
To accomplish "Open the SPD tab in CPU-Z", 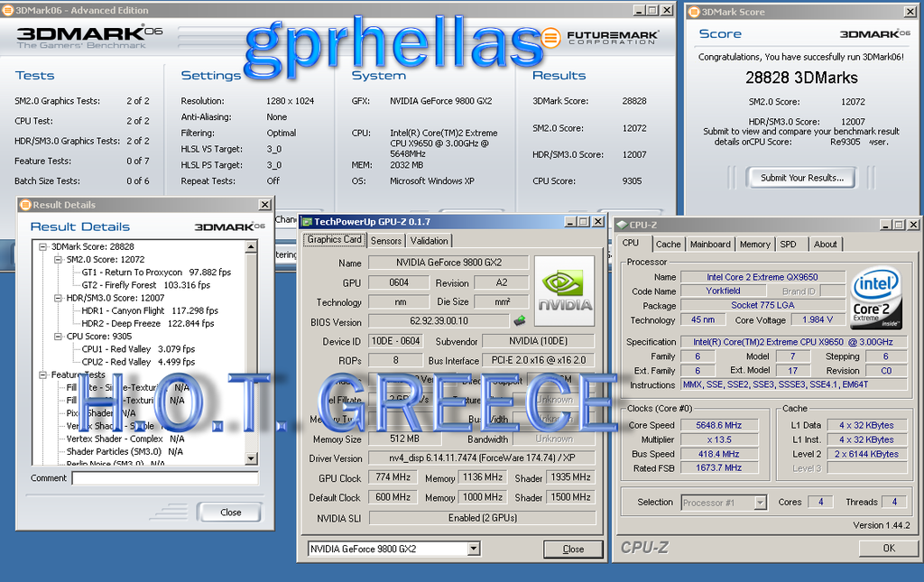I will tap(788, 245).
